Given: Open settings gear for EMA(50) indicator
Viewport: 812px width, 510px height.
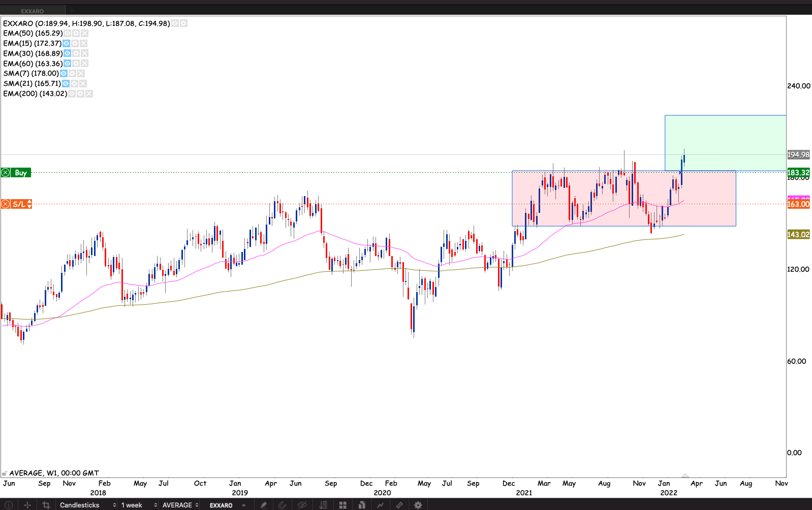Looking at the screenshot, I should click(x=76, y=33).
